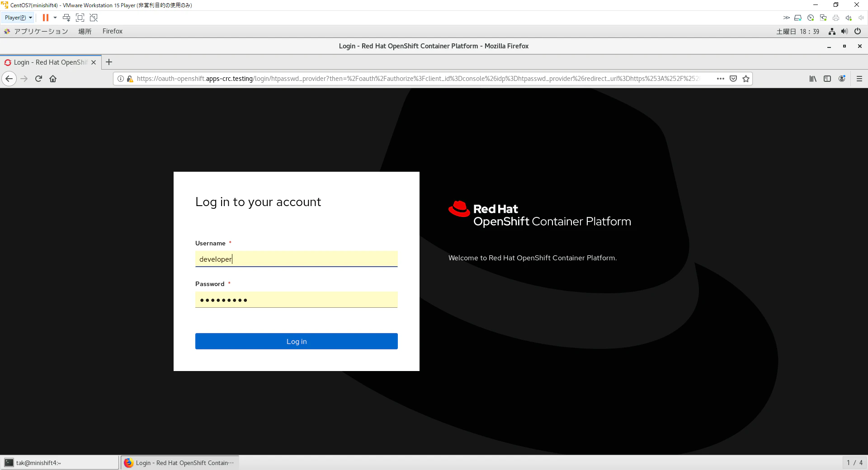
Task: Click the Firefox back arrow button
Action: tap(9, 79)
